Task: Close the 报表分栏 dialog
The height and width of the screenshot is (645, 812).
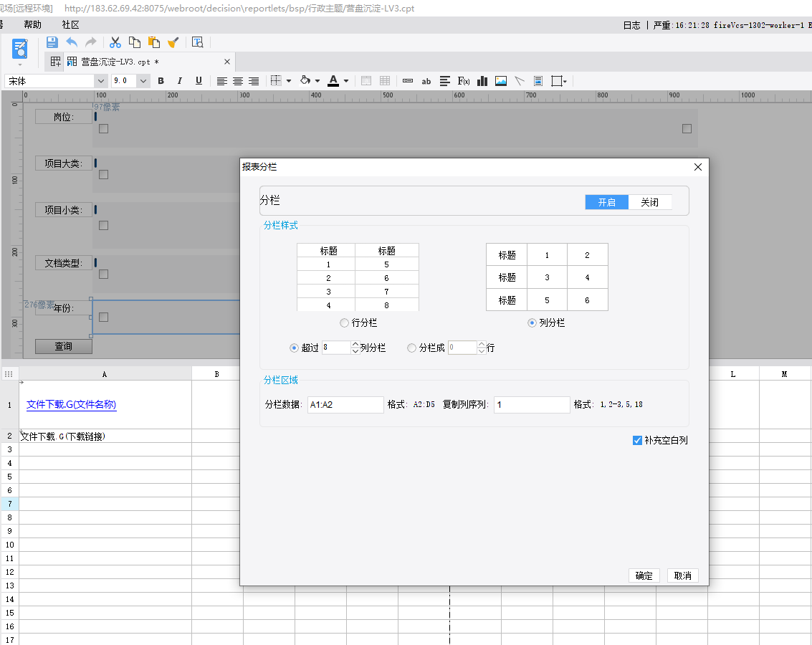Action: [x=698, y=167]
